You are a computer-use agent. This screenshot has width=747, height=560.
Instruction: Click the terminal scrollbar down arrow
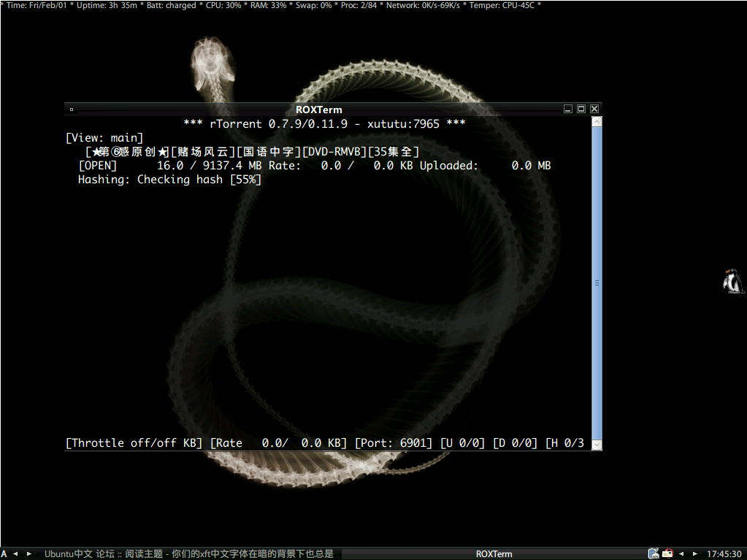[597, 445]
